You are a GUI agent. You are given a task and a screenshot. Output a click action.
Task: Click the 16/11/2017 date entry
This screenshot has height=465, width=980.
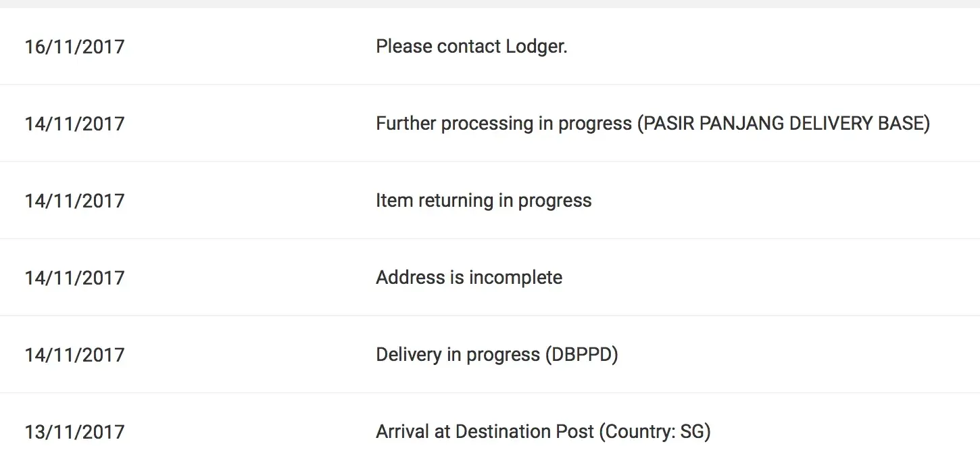(x=74, y=47)
